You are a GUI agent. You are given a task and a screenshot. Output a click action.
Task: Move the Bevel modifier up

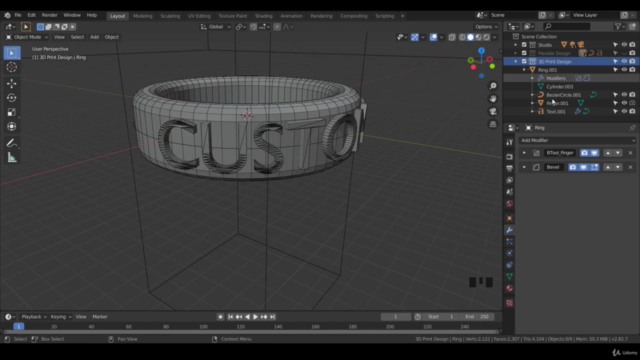point(608,167)
